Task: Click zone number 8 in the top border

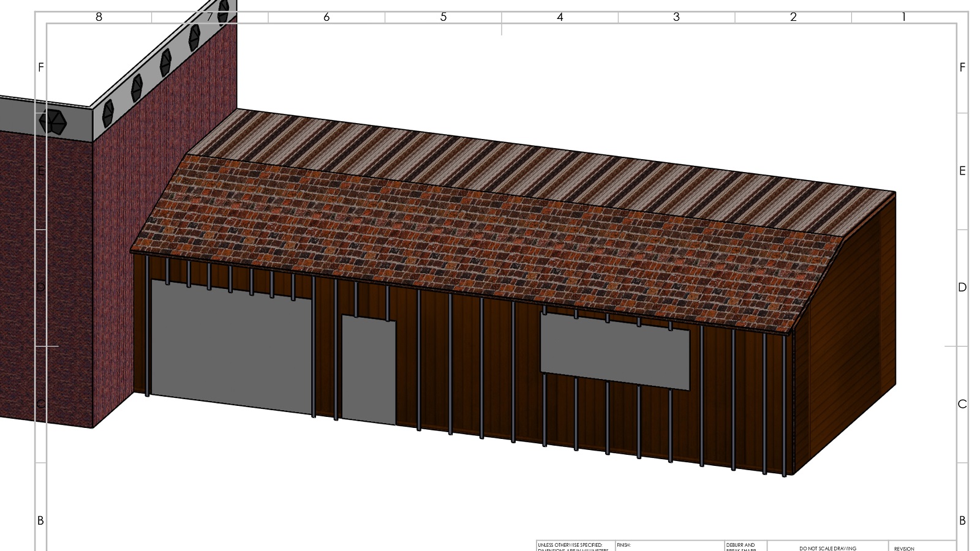Action: 99,17
